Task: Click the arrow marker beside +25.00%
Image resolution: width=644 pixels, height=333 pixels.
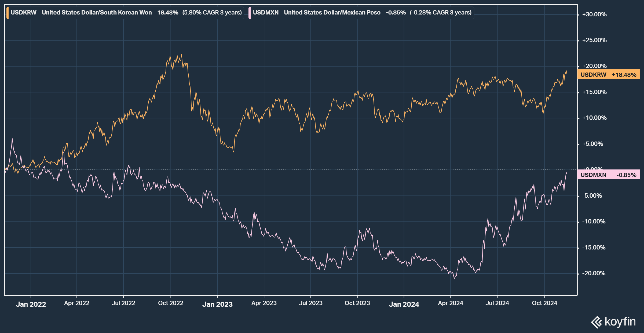Action: 579,41
